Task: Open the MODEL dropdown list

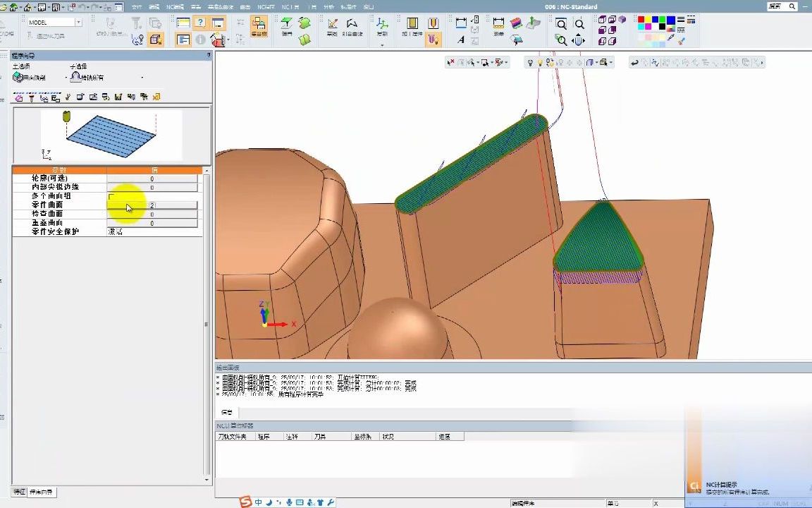Action: tap(78, 23)
